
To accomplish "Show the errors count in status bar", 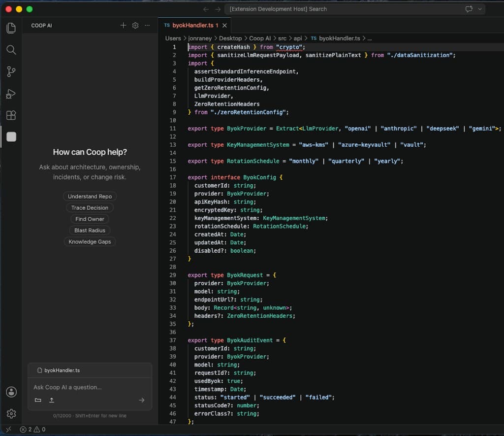I will (26, 429).
